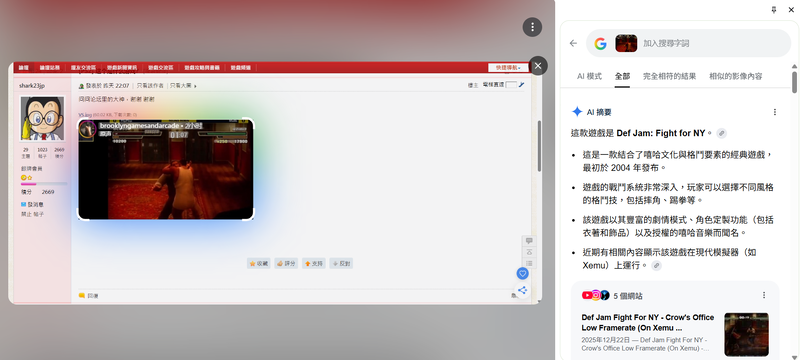The height and width of the screenshot is (360, 800).
Task: Click the 收藏 star button
Action: coord(259,264)
